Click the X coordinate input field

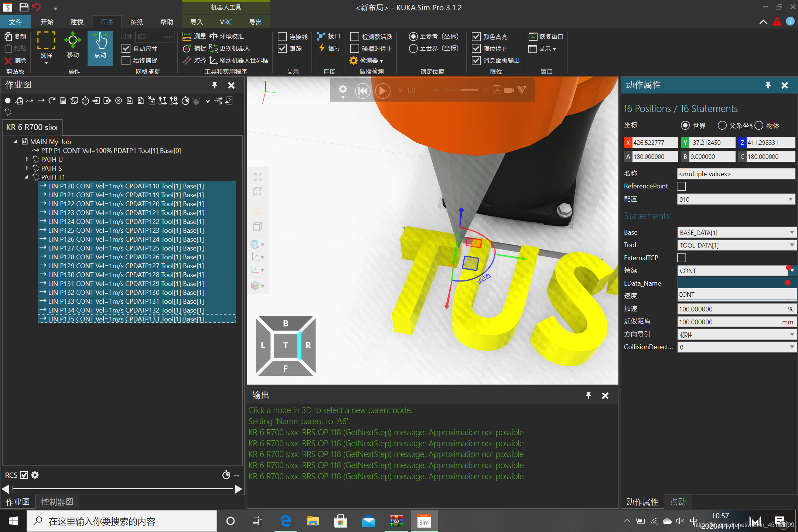tap(654, 142)
